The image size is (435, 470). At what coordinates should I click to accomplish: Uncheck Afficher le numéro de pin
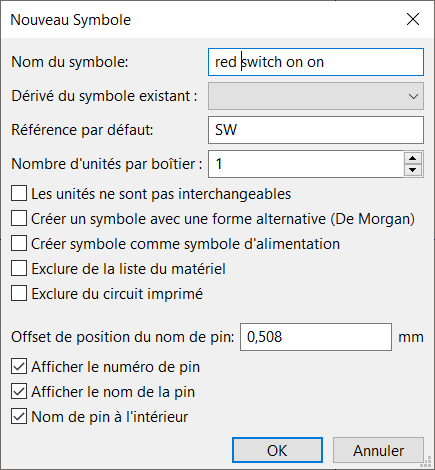tap(19, 367)
